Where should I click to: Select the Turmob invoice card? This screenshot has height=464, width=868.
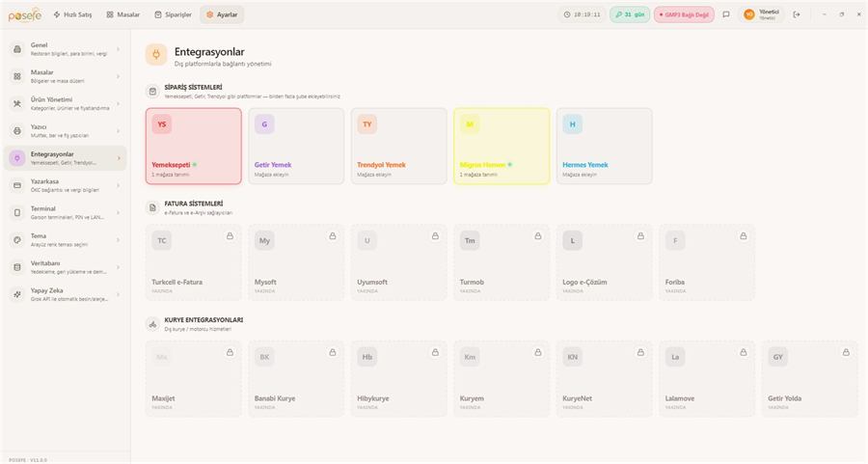pos(502,262)
